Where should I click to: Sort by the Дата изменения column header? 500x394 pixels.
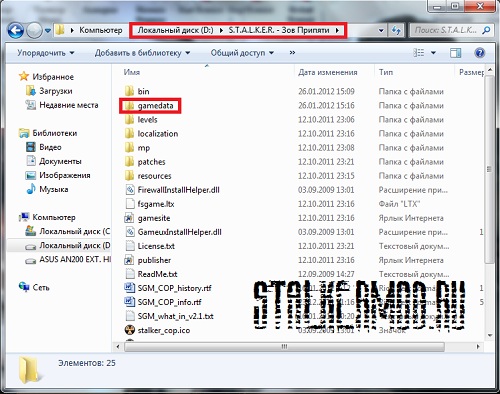328,72
